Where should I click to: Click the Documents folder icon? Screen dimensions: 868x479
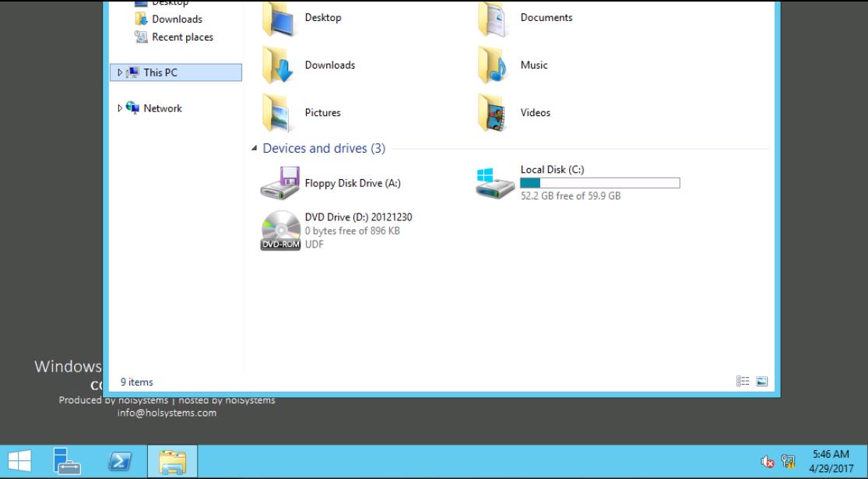494,19
